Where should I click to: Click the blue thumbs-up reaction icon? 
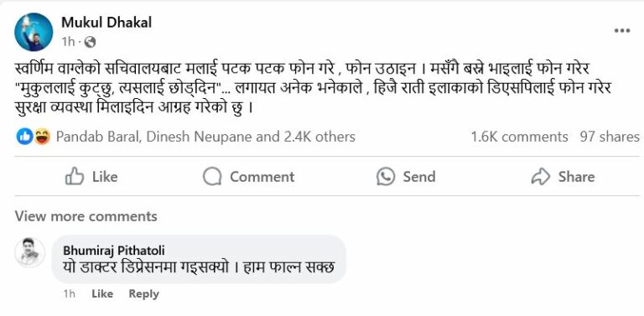(x=24, y=137)
